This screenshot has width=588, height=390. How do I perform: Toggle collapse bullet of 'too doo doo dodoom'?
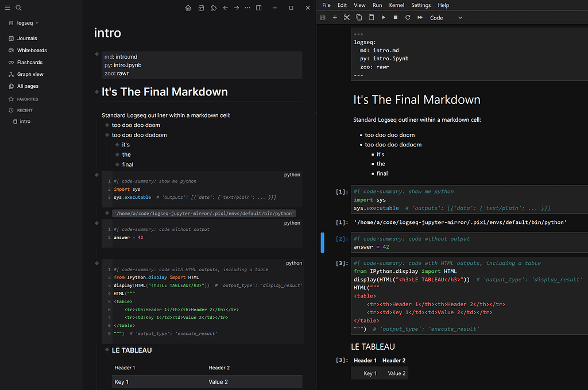click(107, 135)
